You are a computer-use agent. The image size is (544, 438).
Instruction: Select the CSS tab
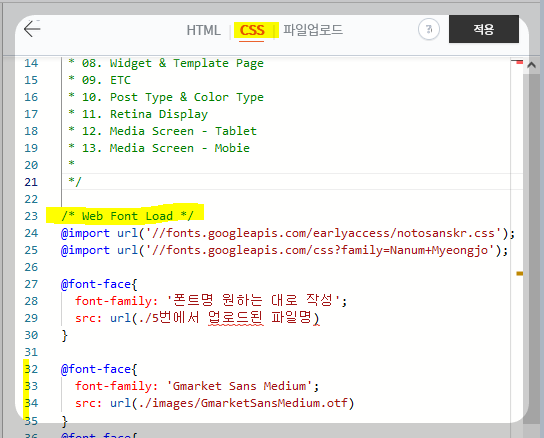pos(252,31)
